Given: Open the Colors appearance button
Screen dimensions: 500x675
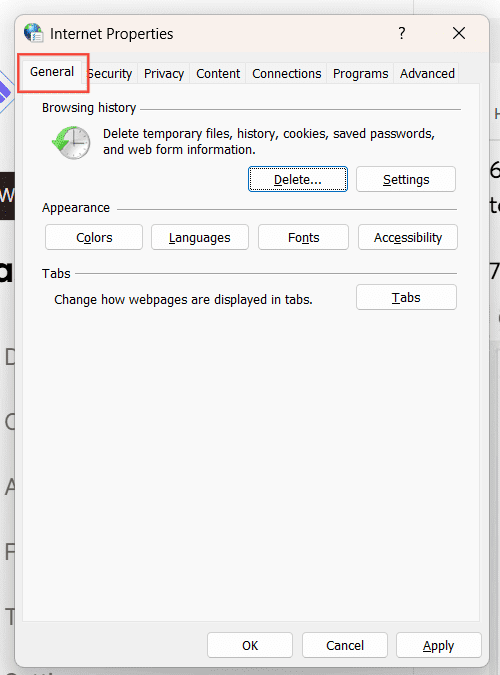Looking at the screenshot, I should (94, 237).
